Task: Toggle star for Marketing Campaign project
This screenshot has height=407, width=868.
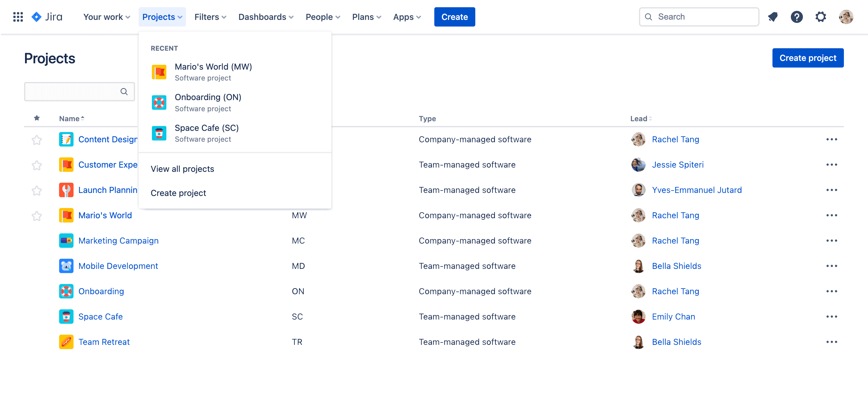Action: (37, 240)
